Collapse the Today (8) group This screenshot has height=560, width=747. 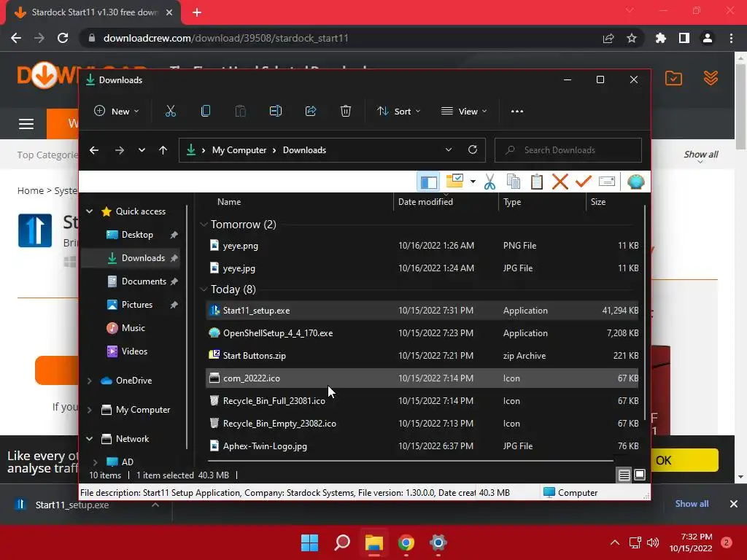[x=204, y=289]
